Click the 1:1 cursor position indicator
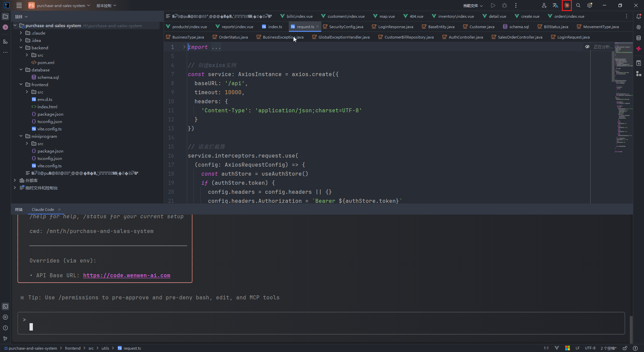Image resolution: width=644 pixels, height=352 pixels. pos(546,348)
